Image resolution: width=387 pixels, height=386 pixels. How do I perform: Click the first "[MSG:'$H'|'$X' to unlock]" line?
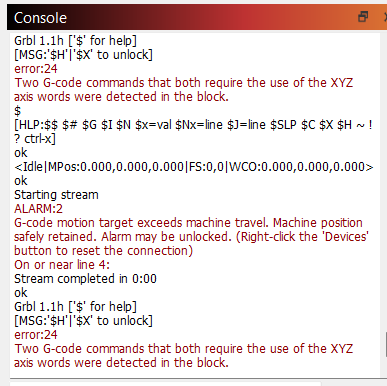click(x=83, y=55)
